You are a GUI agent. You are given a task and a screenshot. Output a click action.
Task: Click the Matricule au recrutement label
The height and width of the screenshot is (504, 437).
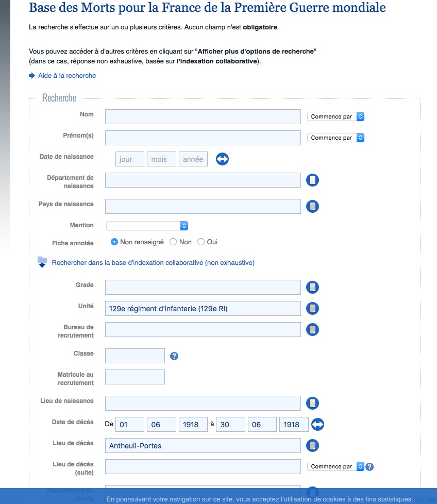coord(76,379)
